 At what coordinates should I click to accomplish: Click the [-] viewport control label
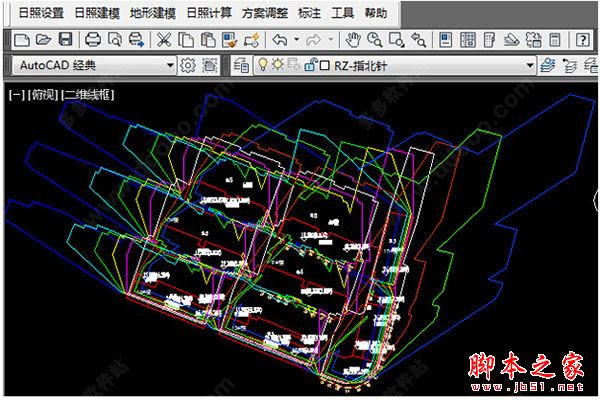pyautogui.click(x=17, y=95)
